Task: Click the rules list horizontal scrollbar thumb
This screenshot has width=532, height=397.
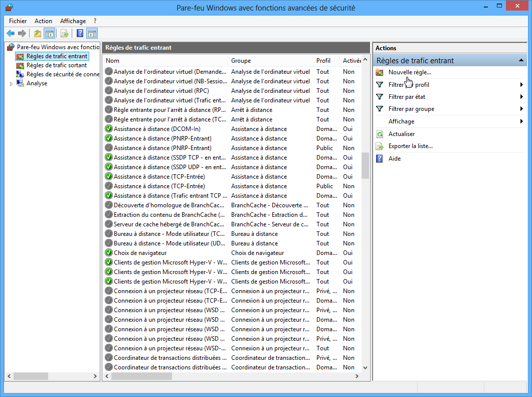Action: 141,376
